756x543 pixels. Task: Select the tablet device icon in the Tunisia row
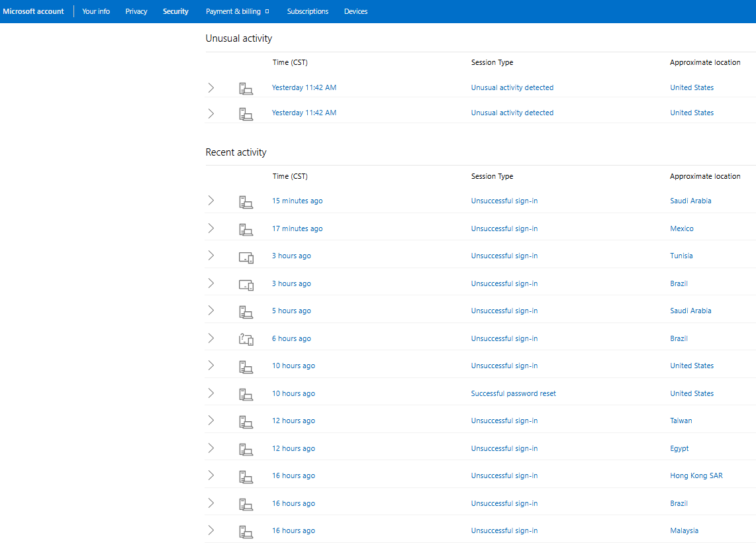tap(246, 258)
